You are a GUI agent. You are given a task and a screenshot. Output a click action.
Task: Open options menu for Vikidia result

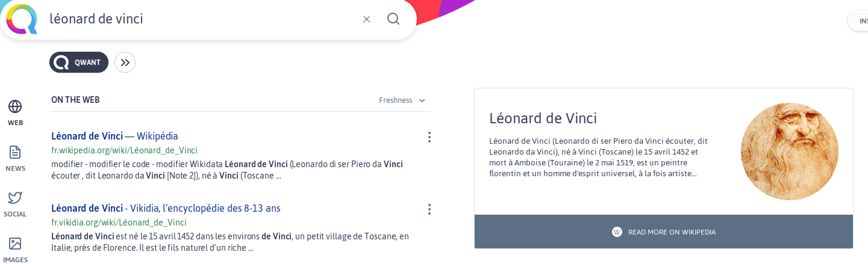click(429, 209)
